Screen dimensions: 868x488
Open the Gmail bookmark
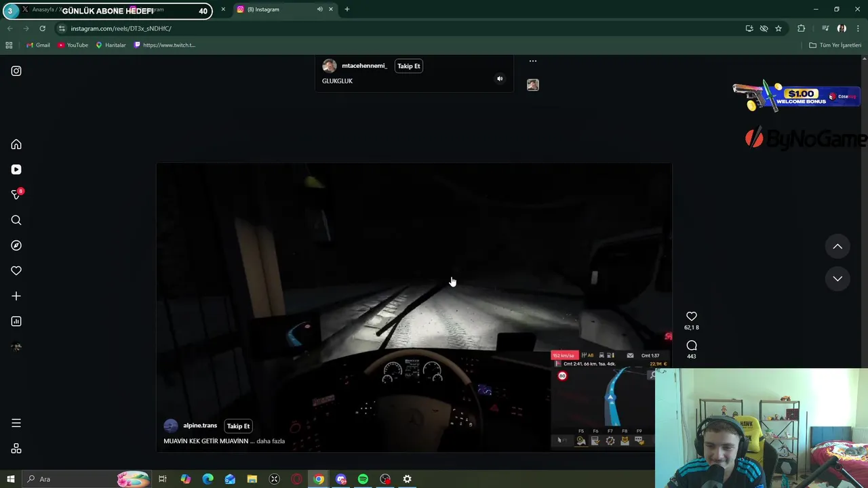click(38, 45)
